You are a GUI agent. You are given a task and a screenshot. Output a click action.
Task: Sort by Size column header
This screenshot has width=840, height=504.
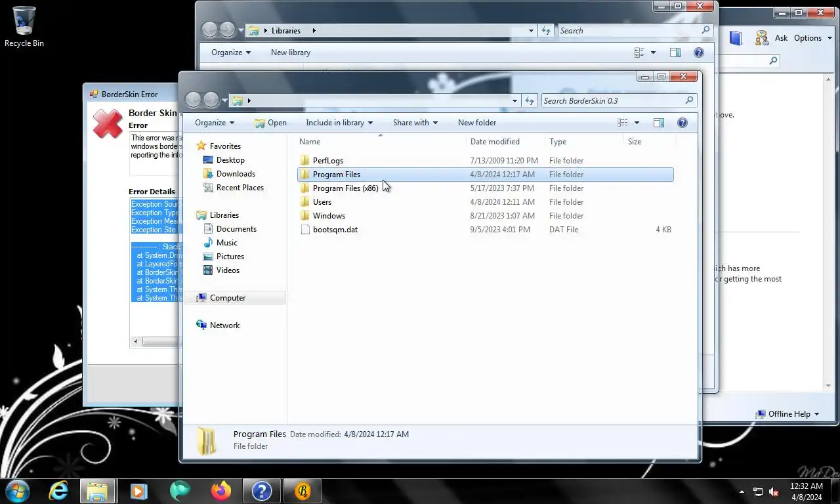(x=650, y=142)
